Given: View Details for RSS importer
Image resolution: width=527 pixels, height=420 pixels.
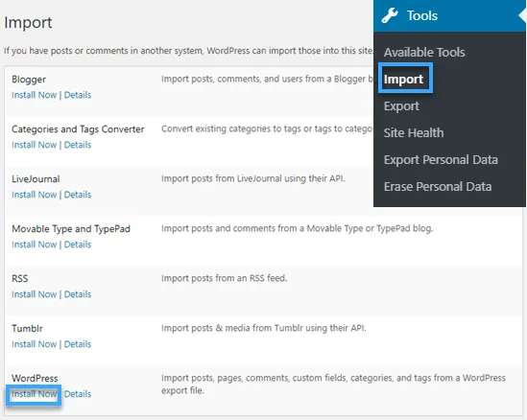Looking at the screenshot, I should point(78,294).
